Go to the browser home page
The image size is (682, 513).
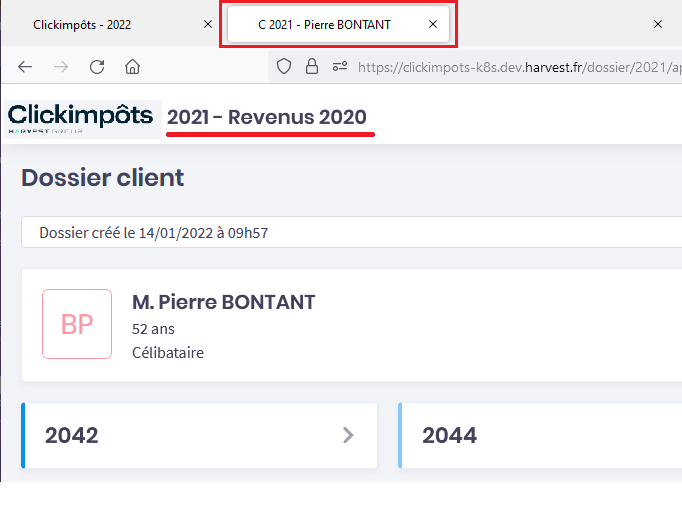click(x=132, y=67)
